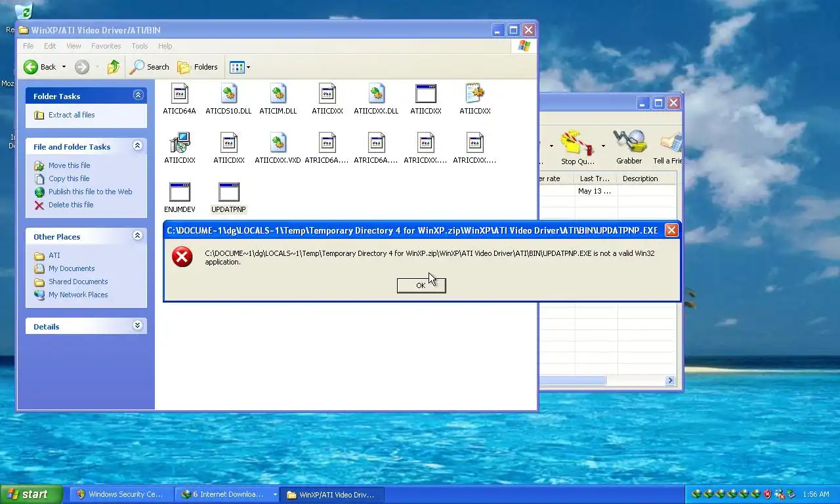Select the ATICIM.DLL file icon
Screen dimensions: 840x504
pyautogui.click(x=278, y=94)
